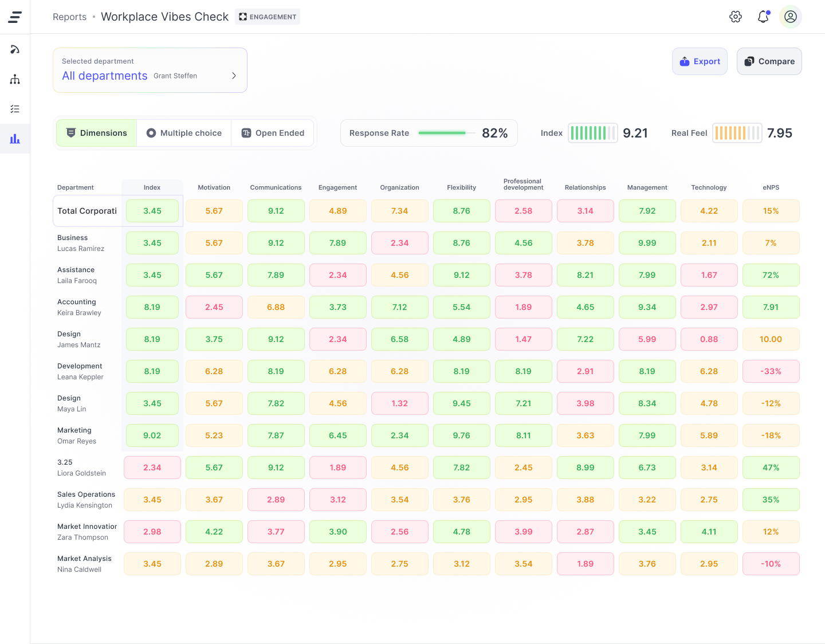
Task: Click the app logo in the sidebar
Action: 15,17
